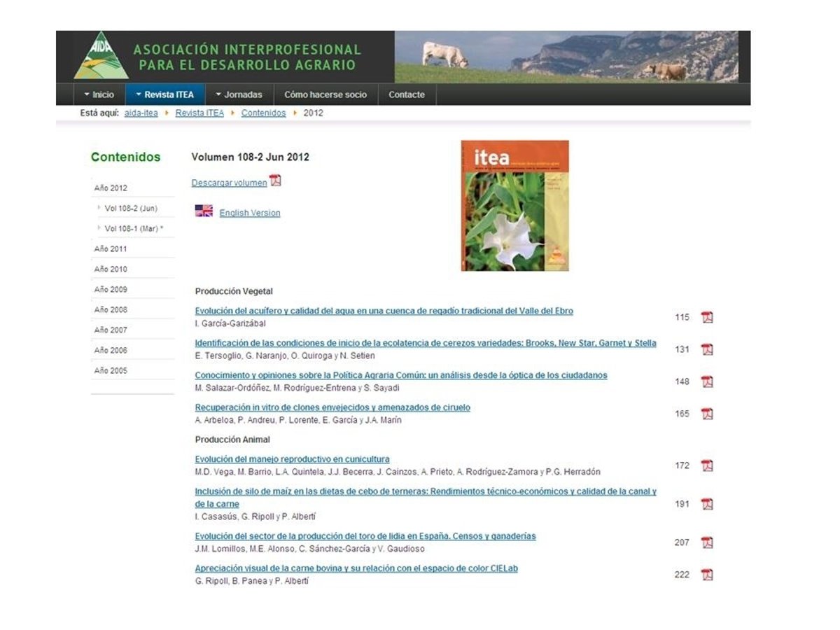Click the UK flag icon
Viewport: 840px width, 630px height.
tap(204, 211)
